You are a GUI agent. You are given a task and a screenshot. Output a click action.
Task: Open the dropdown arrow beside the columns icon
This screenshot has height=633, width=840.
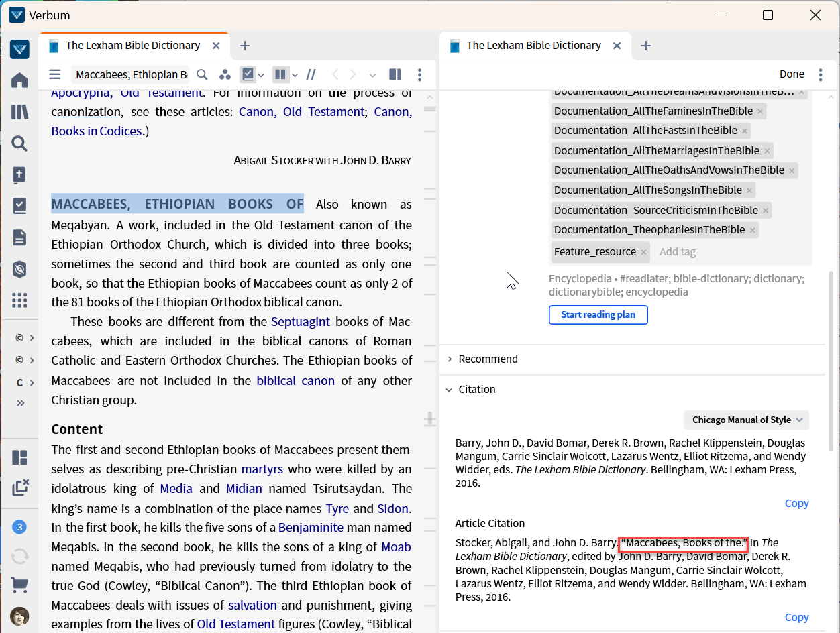tap(293, 75)
